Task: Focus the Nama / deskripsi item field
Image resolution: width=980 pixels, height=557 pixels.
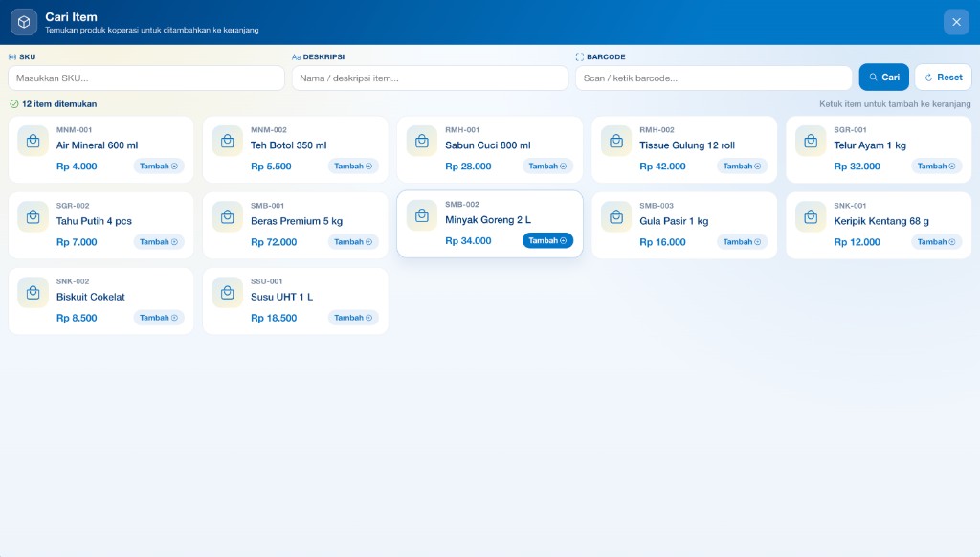Action: pos(430,78)
